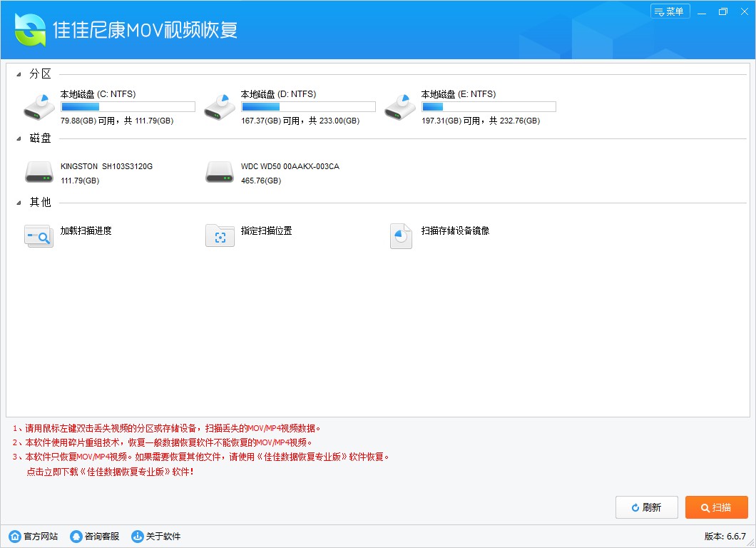Image resolution: width=756 pixels, height=548 pixels.
Task: Open 指定扫描位置 to choose scan location
Action: (x=219, y=235)
